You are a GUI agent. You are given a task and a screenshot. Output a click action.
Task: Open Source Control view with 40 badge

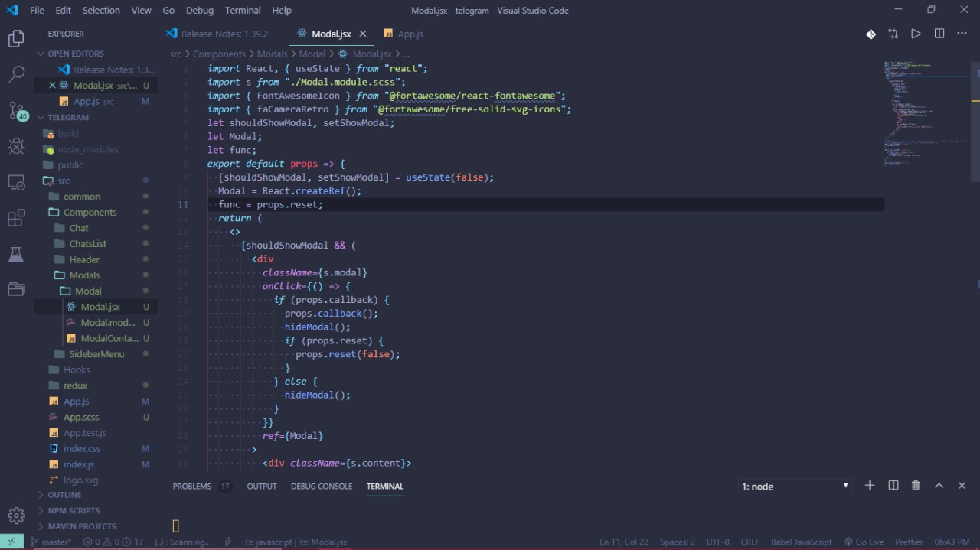click(16, 110)
